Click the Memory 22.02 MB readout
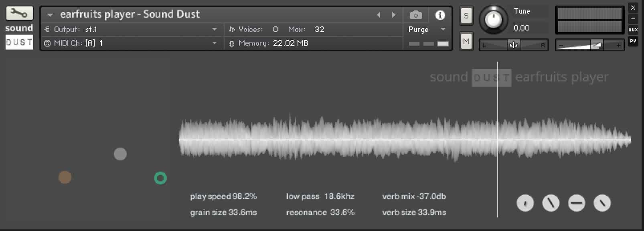This screenshot has height=231, width=644. (291, 43)
